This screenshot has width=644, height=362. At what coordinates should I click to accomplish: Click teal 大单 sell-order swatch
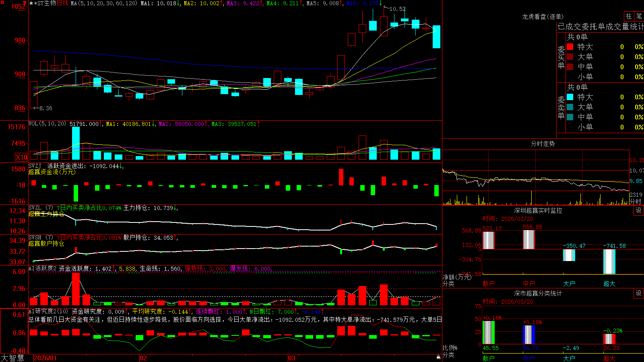click(570, 107)
